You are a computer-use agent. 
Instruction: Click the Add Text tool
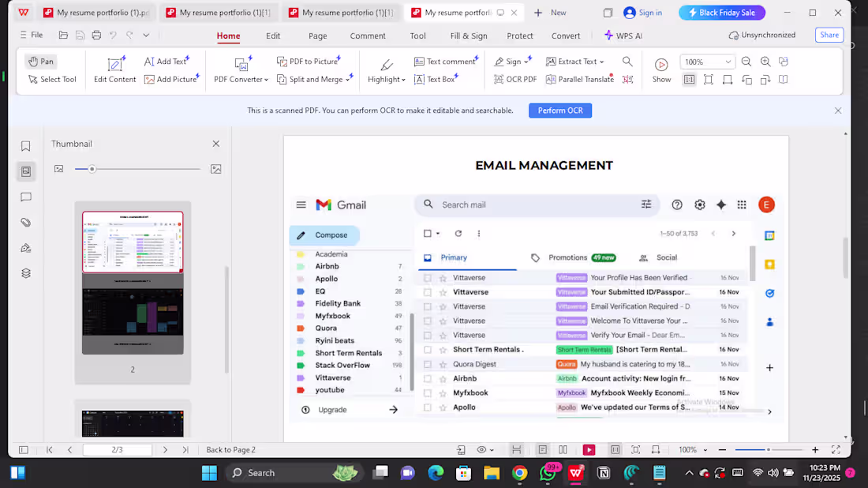point(166,61)
